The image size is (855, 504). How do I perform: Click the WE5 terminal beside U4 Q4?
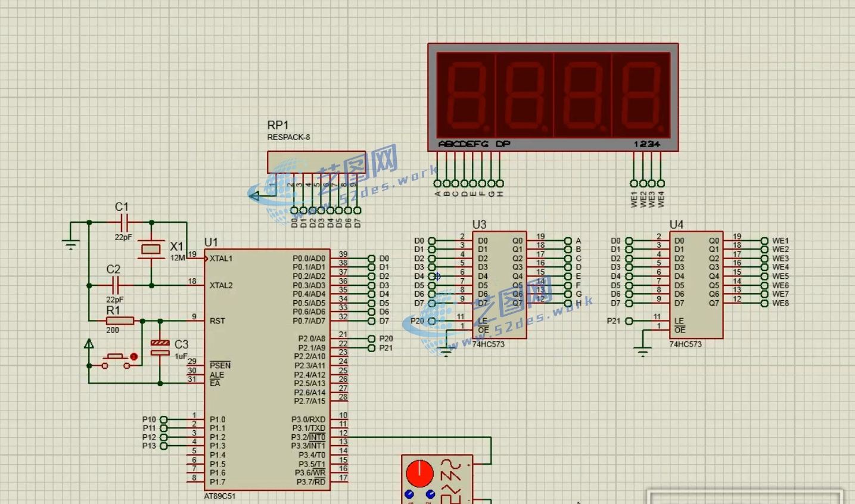pyautogui.click(x=764, y=276)
